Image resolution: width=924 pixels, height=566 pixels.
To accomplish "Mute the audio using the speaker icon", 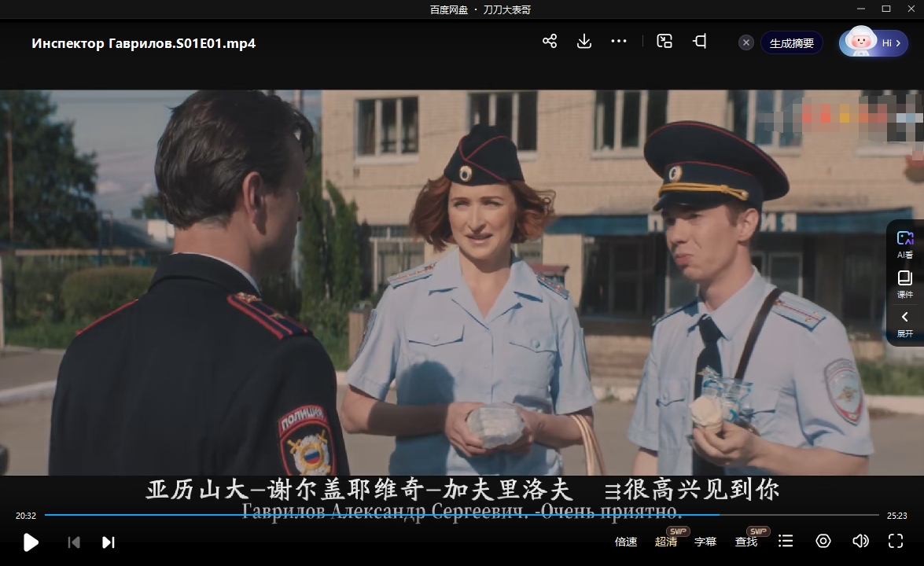I will tap(860, 541).
